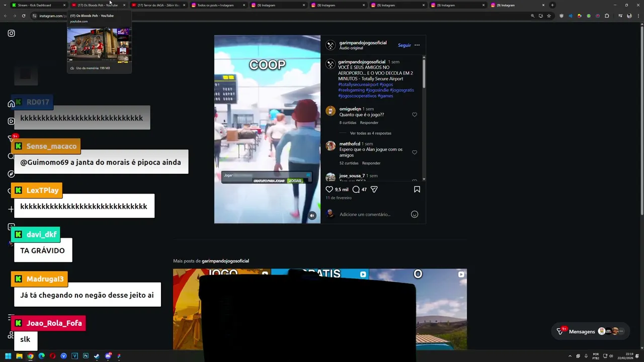
Task: Open Steam from the taskbar
Action: [97, 356]
